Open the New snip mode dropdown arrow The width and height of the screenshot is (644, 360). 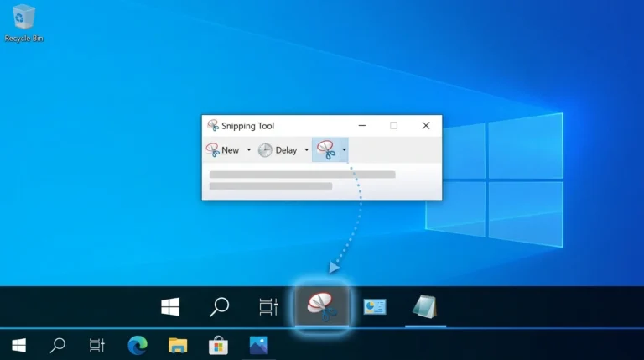click(249, 150)
